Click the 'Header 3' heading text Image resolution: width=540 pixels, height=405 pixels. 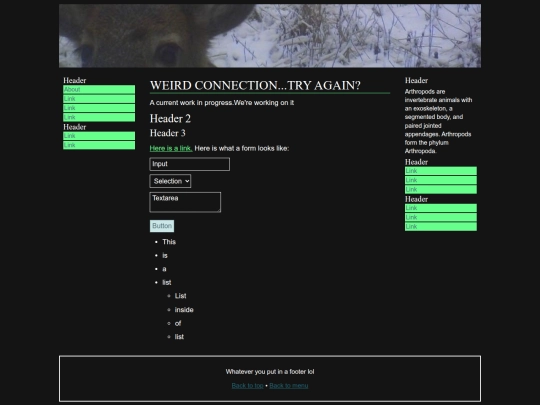167,133
